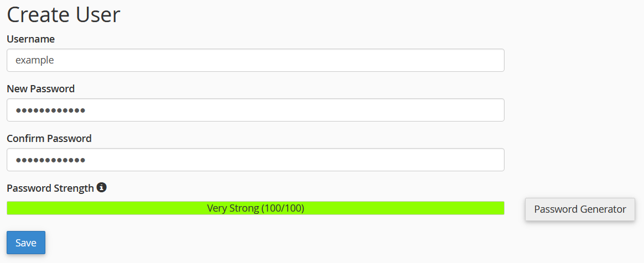
Task: Open the Password Generator
Action: click(x=580, y=209)
